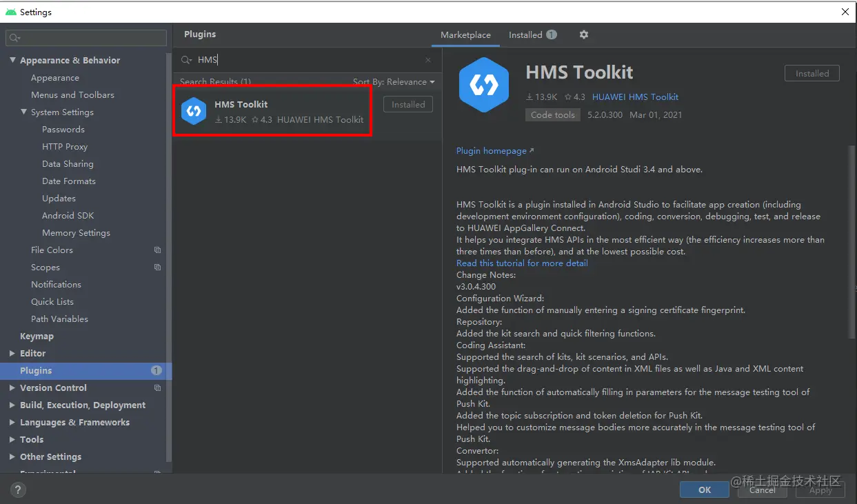Click Installed button in plugin list row
Viewport: 857px width, 504px height.
click(408, 105)
